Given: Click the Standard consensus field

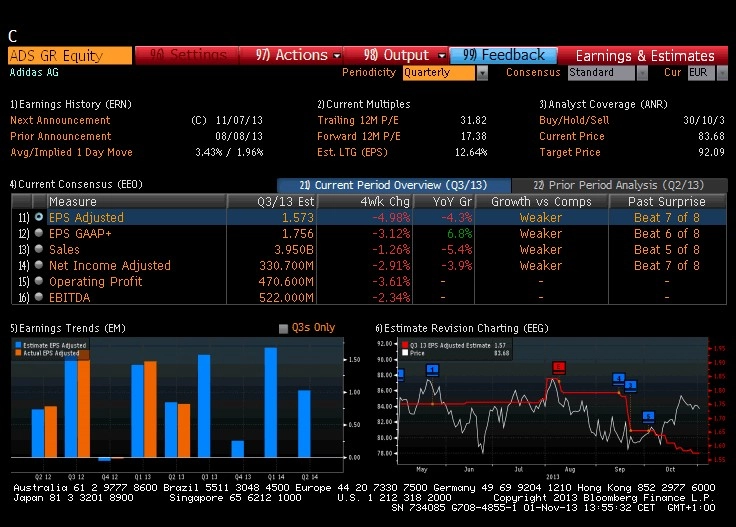Looking at the screenshot, I should tap(601, 73).
